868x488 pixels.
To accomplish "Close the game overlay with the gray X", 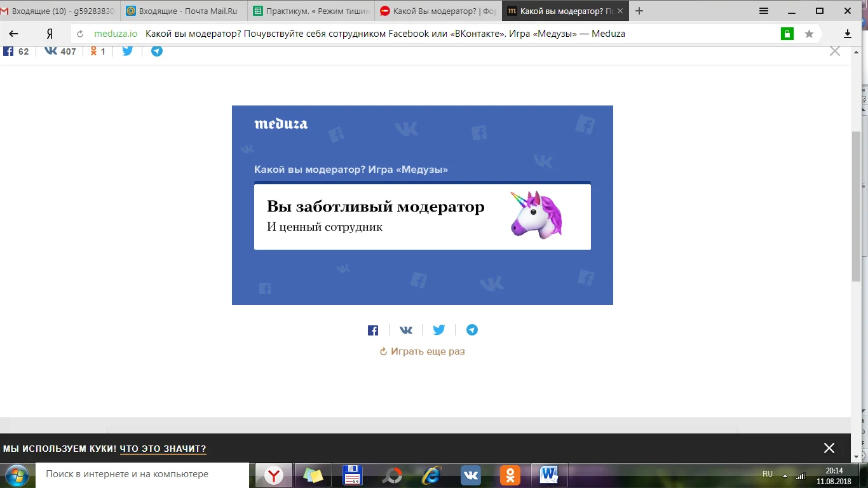I will click(835, 51).
